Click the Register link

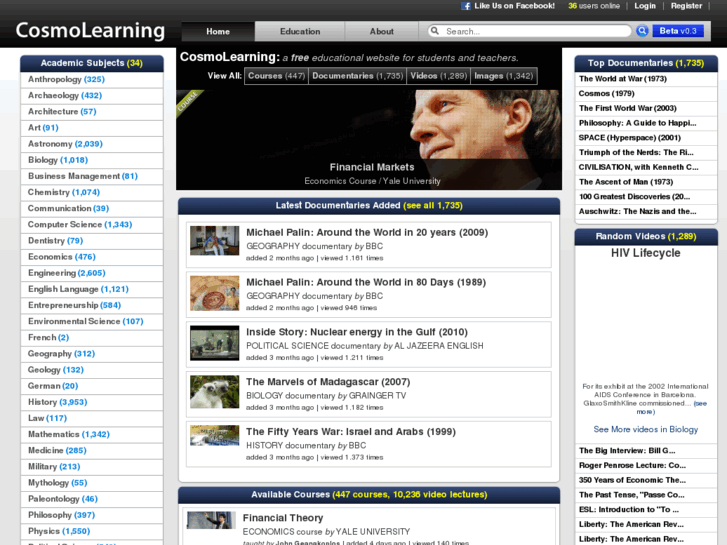(686, 6)
